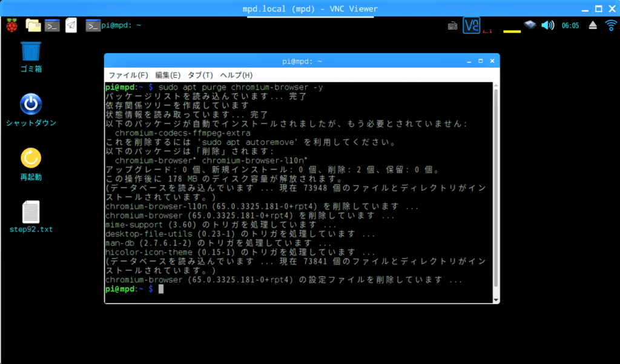Launch the terminal from the panel launcher
Screen dimensions: 620x364
[x=52, y=25]
